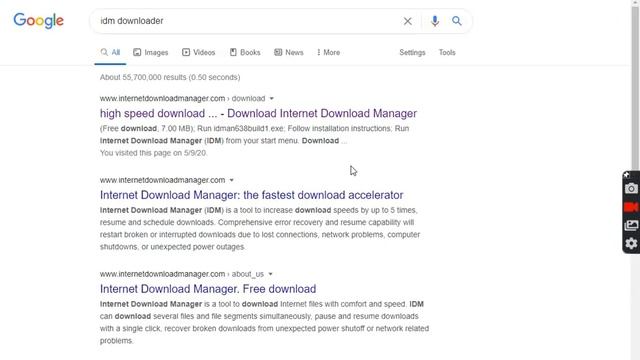Click the "About 55,700,000 results" text
This screenshot has width=640, height=360.
point(170,77)
